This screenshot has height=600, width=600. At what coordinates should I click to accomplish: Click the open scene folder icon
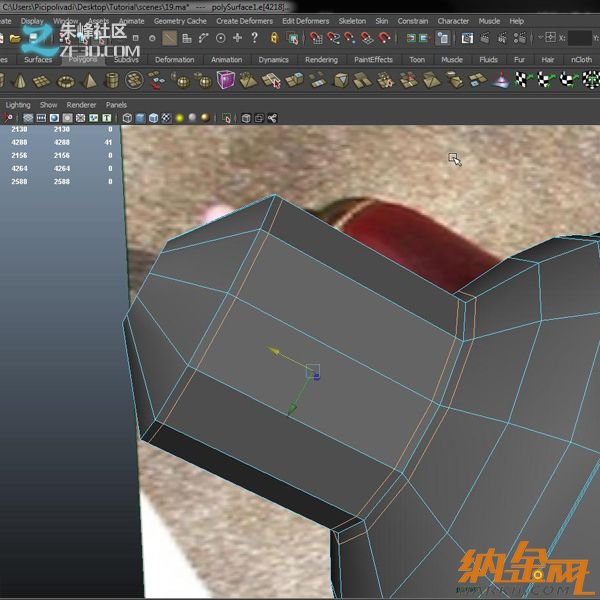pyautogui.click(x=15, y=38)
